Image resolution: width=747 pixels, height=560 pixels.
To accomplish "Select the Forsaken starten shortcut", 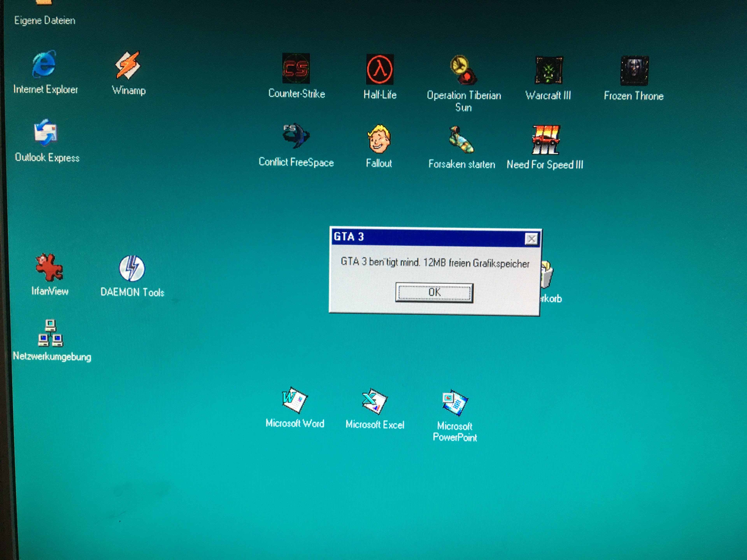I will 461,139.
